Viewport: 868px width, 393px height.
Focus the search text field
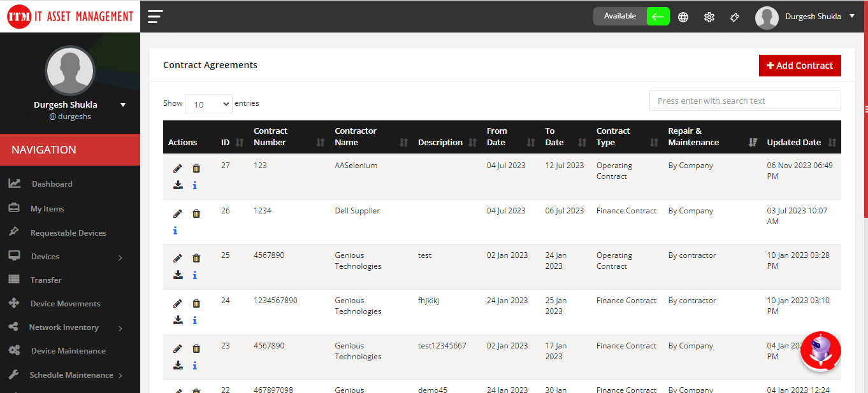tap(745, 101)
